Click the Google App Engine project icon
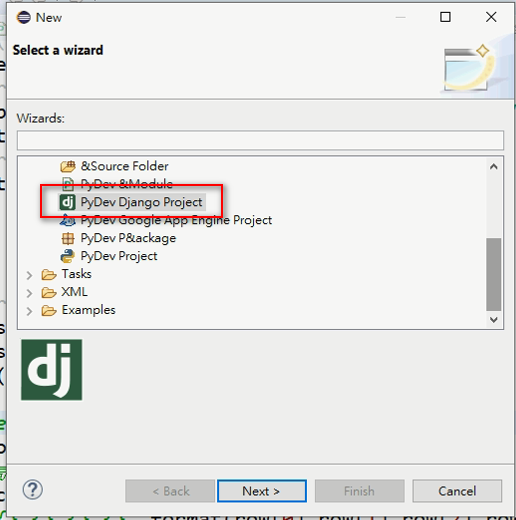The height and width of the screenshot is (520, 516). [x=68, y=220]
